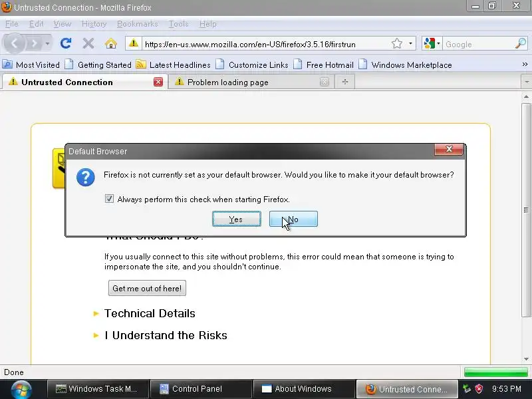Viewport: 532px width, 399px height.
Task: Open the Bookmarks menu
Action: 138,24
